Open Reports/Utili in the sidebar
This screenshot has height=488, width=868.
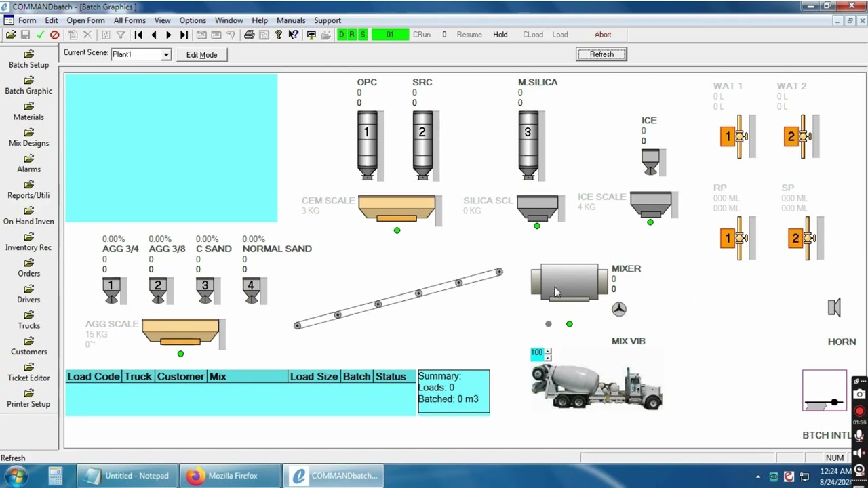coord(28,190)
